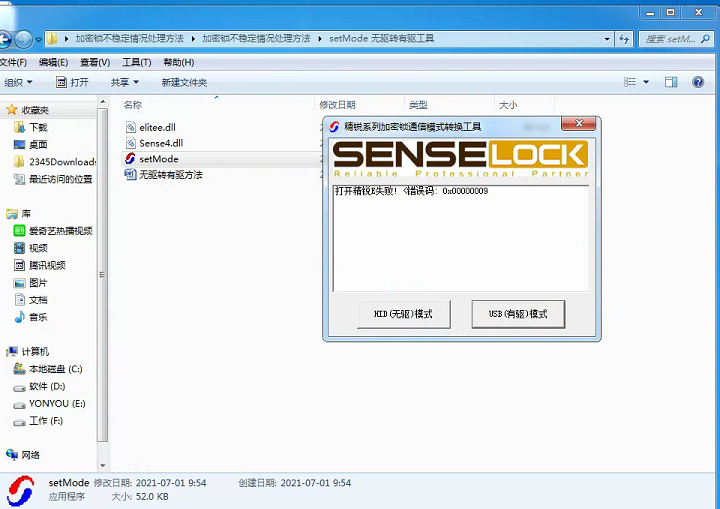This screenshot has height=509, width=720.
Task: Click the HID (无驱)模式 button
Action: tap(404, 314)
